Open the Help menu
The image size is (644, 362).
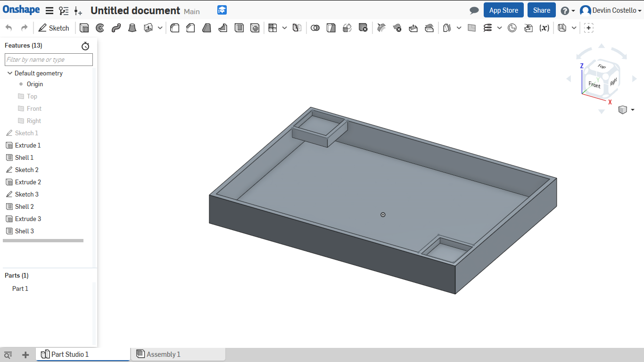(568, 10)
